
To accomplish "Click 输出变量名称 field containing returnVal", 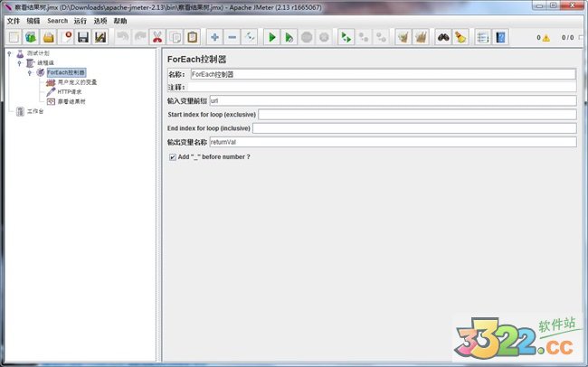I will click(x=393, y=142).
